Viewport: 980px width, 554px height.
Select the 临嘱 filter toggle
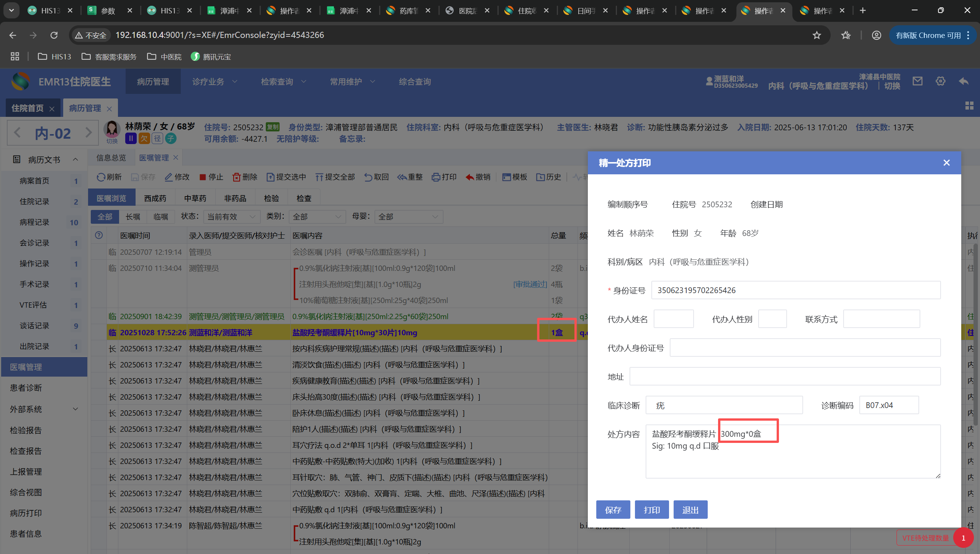pos(161,217)
